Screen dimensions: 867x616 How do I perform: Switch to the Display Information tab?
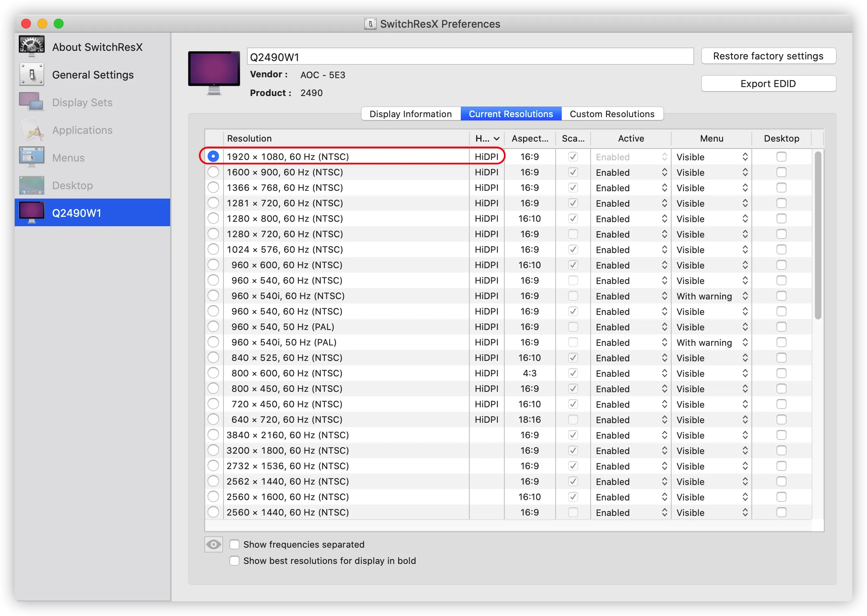(410, 114)
